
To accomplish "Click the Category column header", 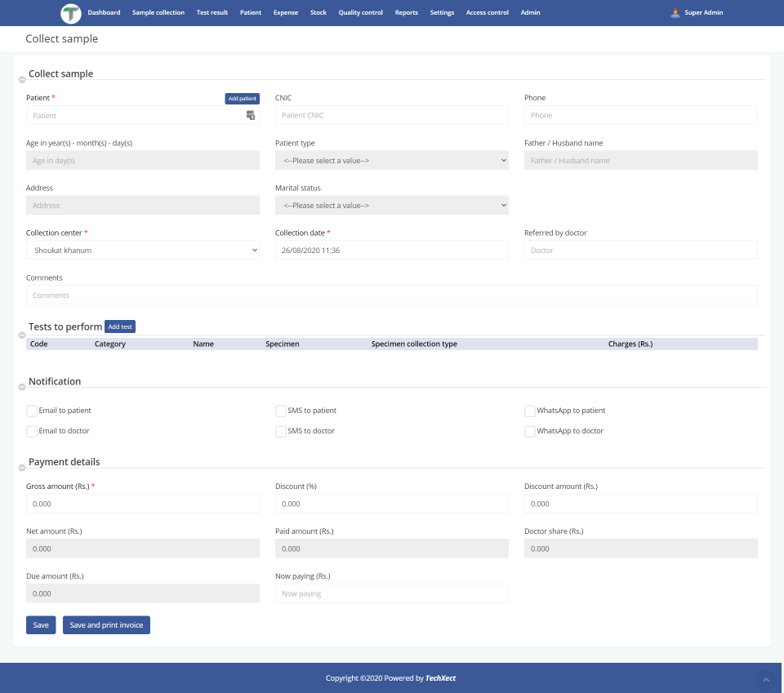I will pos(110,344).
